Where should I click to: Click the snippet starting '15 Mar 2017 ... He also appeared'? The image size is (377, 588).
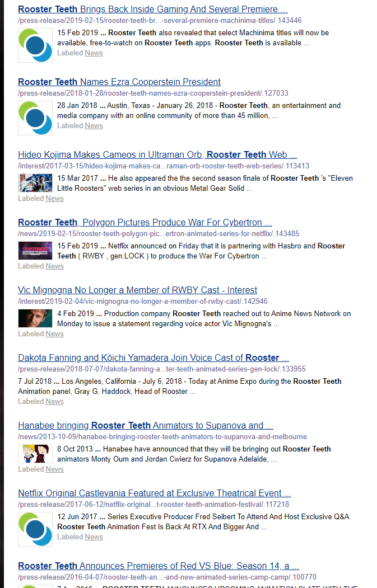pyautogui.click(x=205, y=183)
